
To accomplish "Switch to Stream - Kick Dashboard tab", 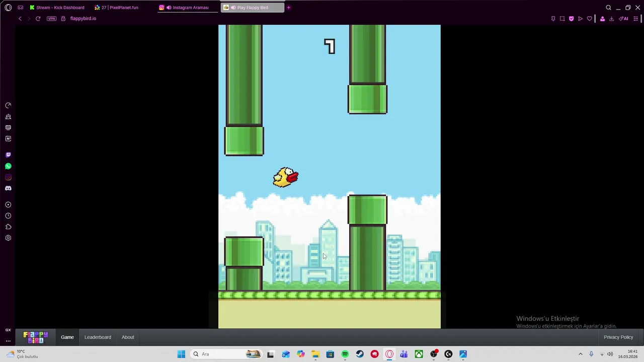I will (57, 8).
